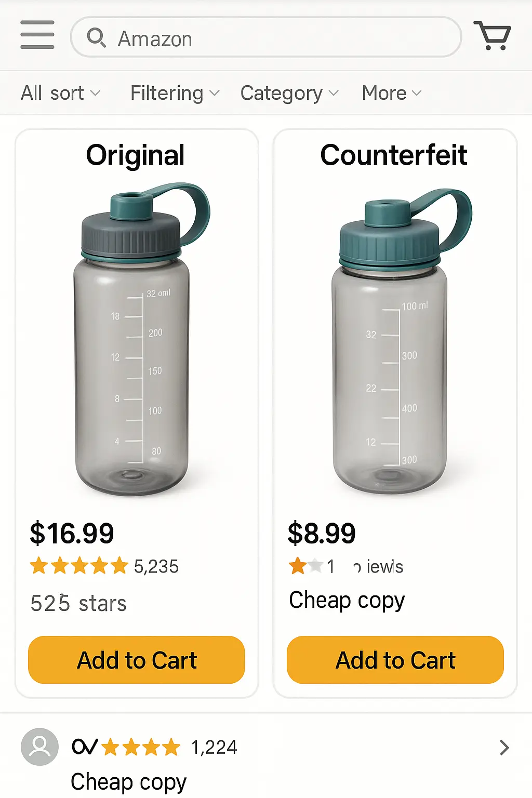532x798 pixels.
Task: Expand the Category dropdown
Action: pyautogui.click(x=289, y=94)
